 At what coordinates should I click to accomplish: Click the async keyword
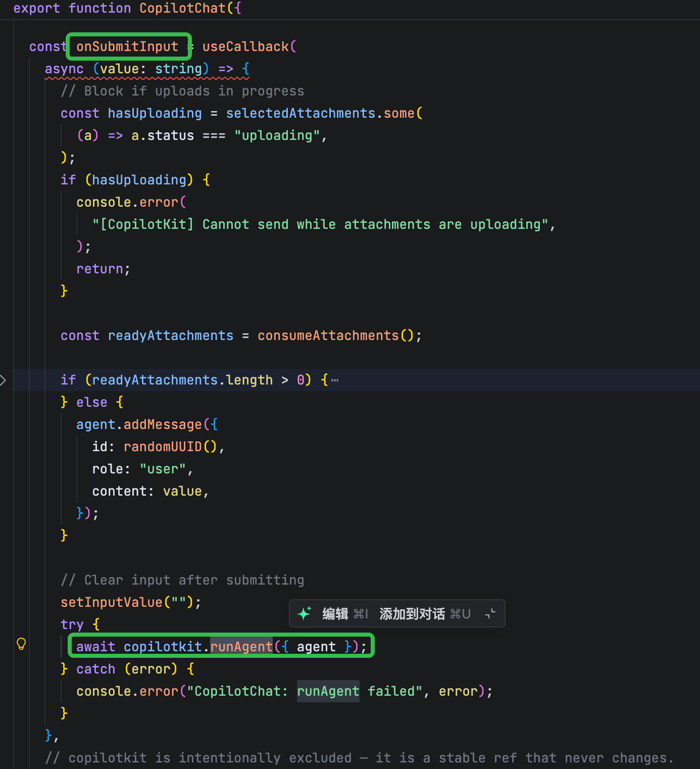coord(64,69)
